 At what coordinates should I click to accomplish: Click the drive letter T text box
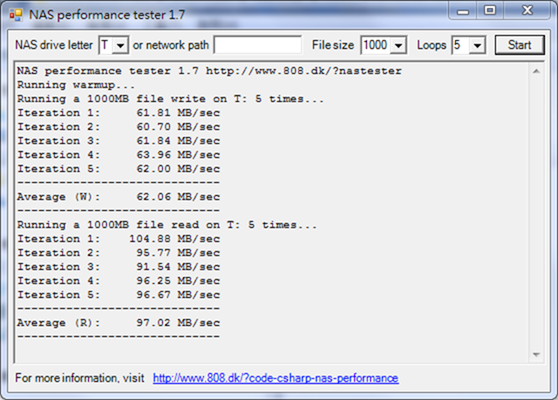[x=106, y=46]
